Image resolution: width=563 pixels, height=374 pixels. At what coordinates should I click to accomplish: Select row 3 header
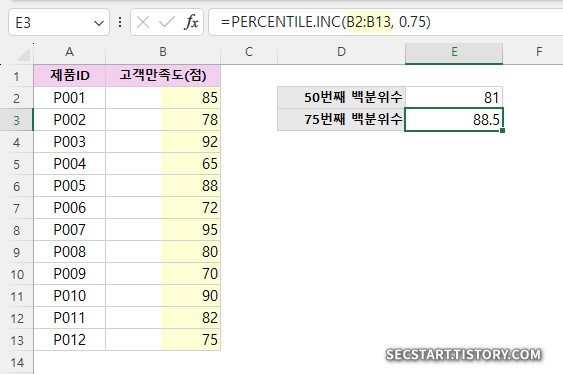pos(17,120)
